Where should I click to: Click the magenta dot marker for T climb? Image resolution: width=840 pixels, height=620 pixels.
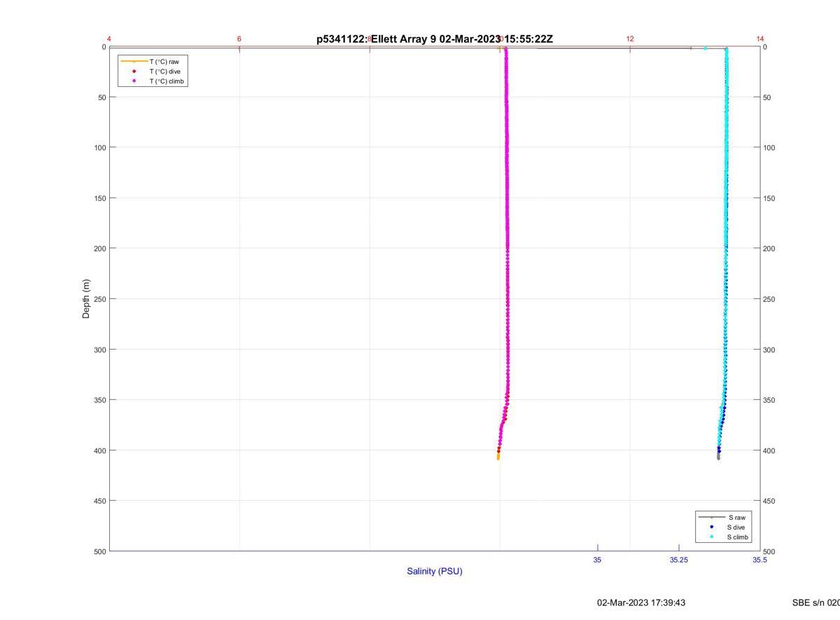(x=134, y=81)
